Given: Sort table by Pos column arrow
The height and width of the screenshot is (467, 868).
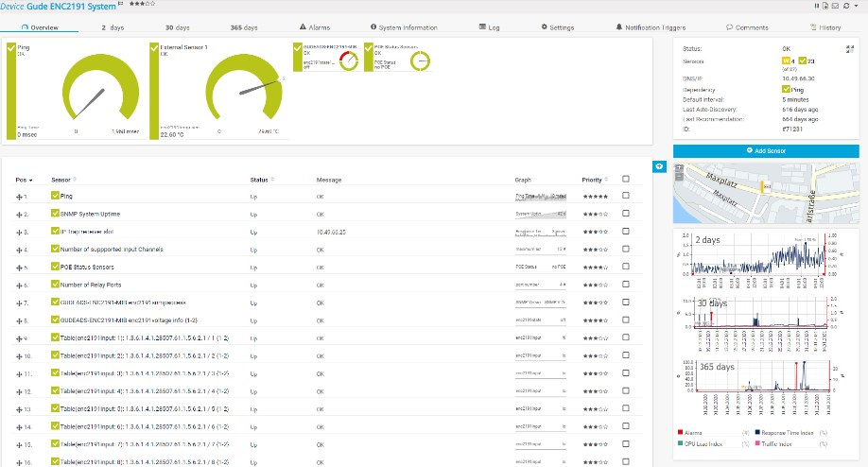Looking at the screenshot, I should click(x=31, y=180).
